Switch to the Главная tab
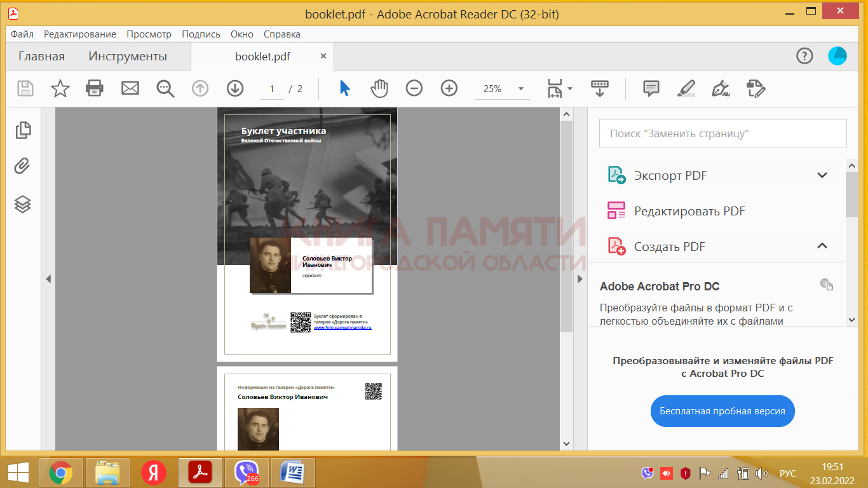The image size is (868, 488). (x=41, y=57)
